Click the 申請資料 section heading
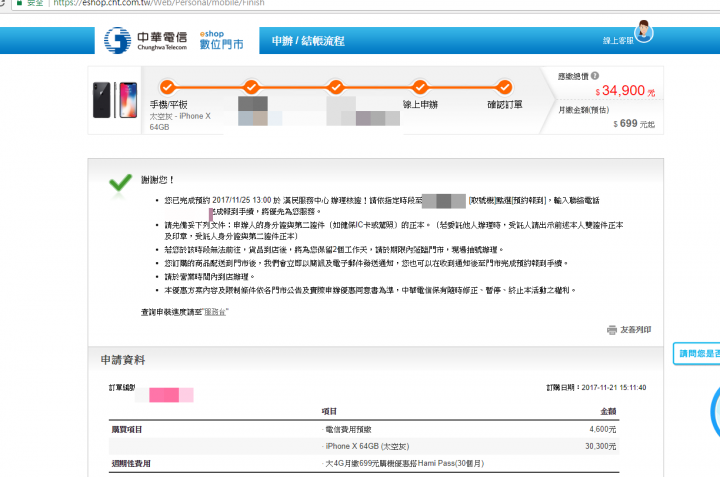This screenshot has height=477, width=720. [123, 360]
